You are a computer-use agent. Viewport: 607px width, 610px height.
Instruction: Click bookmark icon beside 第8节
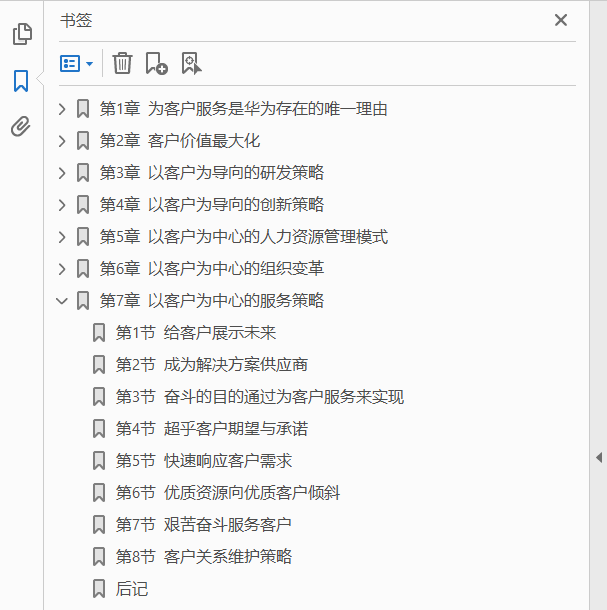[99, 556]
